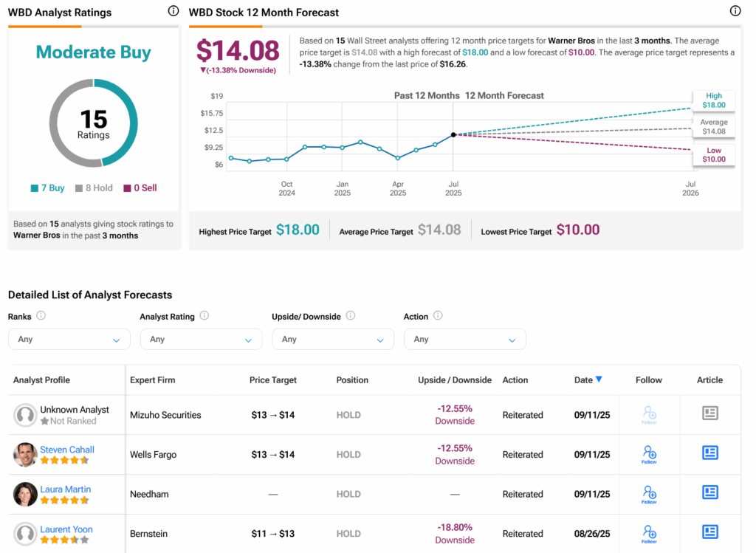Expand the Analyst Rating dropdown
The width and height of the screenshot is (756, 553).
click(x=201, y=339)
